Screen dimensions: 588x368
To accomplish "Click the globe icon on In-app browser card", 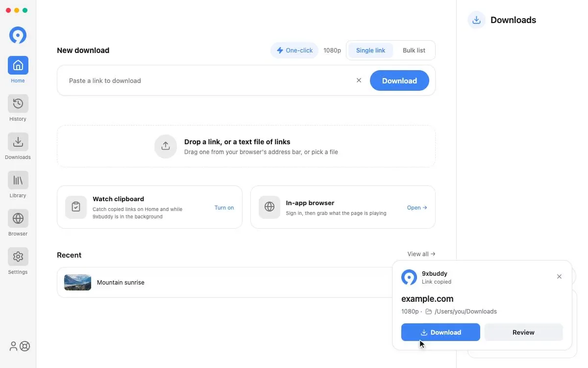I will pyautogui.click(x=269, y=207).
